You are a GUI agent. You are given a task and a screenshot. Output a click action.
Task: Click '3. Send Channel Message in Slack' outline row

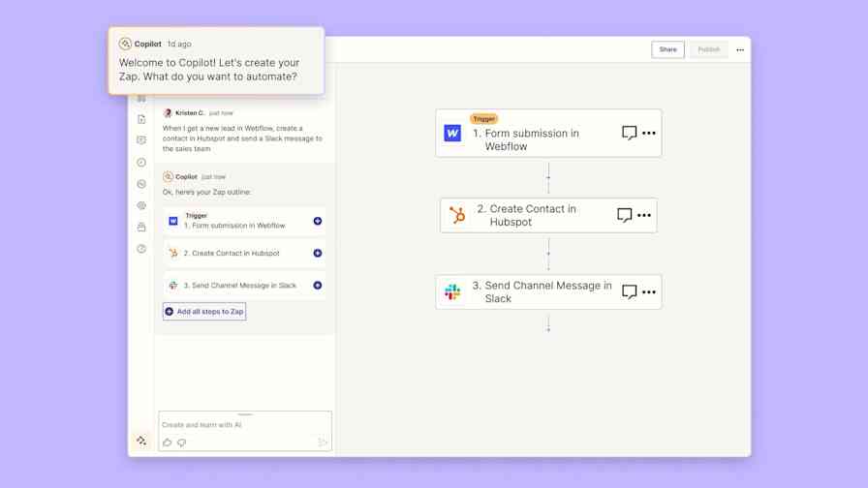(244, 286)
